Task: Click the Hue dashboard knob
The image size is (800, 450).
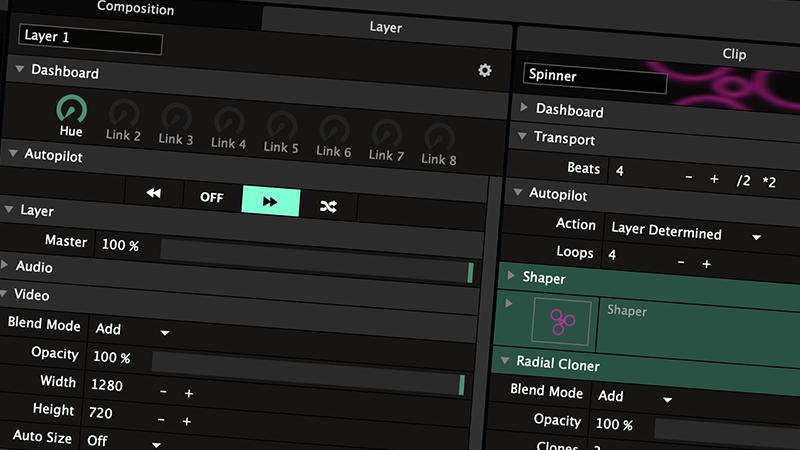Action: pyautogui.click(x=71, y=110)
